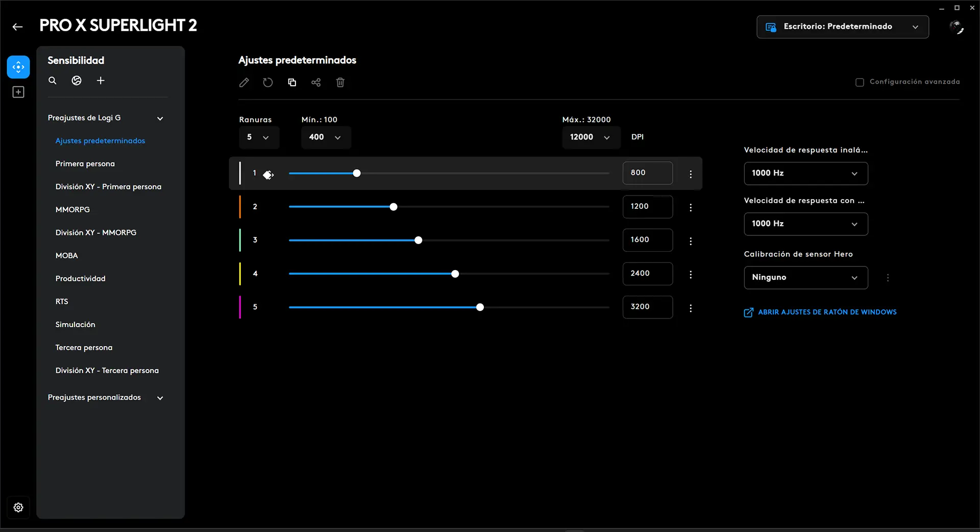Select the MMORPG preset
Screen dimensions: 980x532
[x=72, y=209]
